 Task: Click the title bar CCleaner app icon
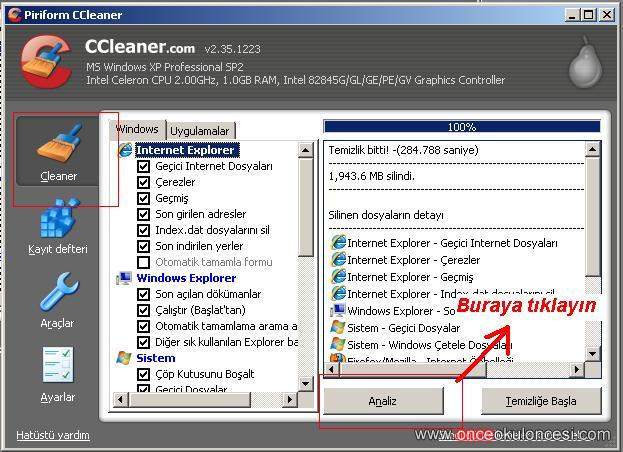point(14,15)
